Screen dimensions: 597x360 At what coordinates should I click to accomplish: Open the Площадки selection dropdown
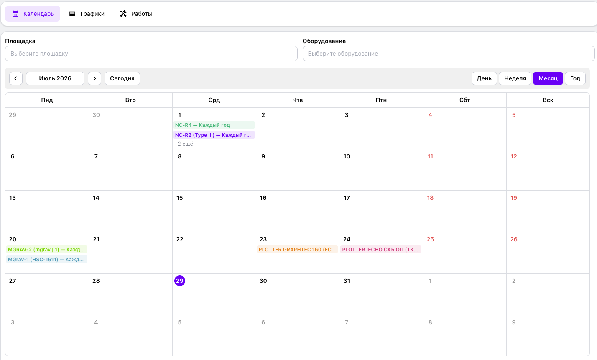click(151, 54)
